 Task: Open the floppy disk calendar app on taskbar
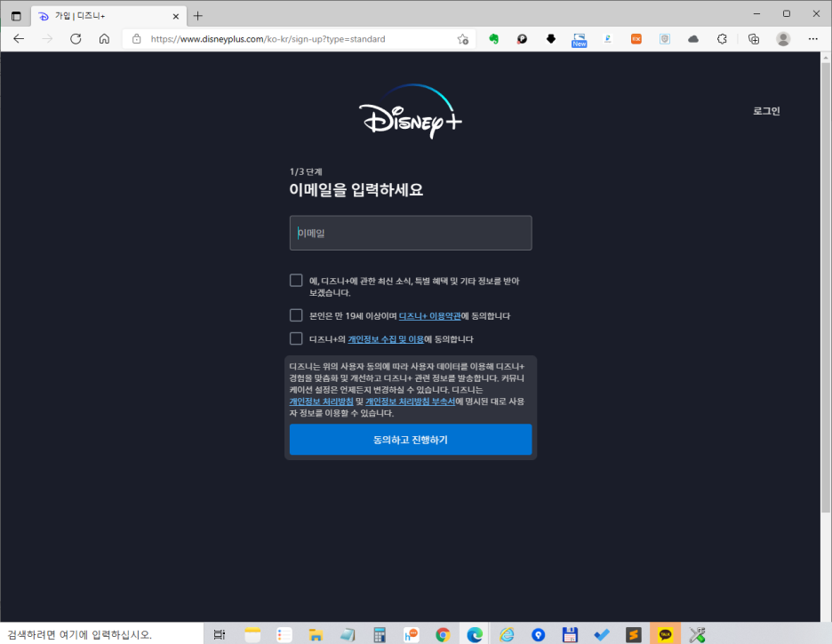[570, 634]
